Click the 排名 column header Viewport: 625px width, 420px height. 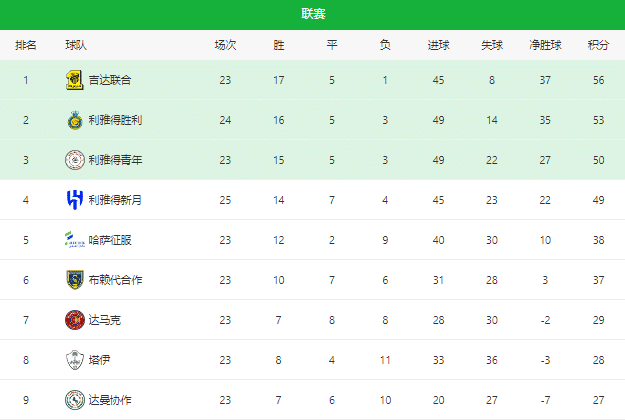[x=26, y=45]
